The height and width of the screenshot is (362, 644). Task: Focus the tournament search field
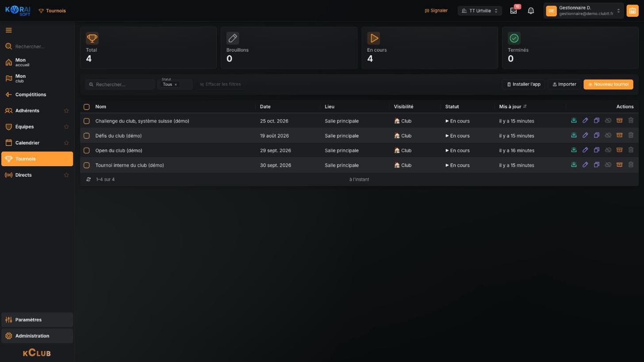tap(120, 84)
